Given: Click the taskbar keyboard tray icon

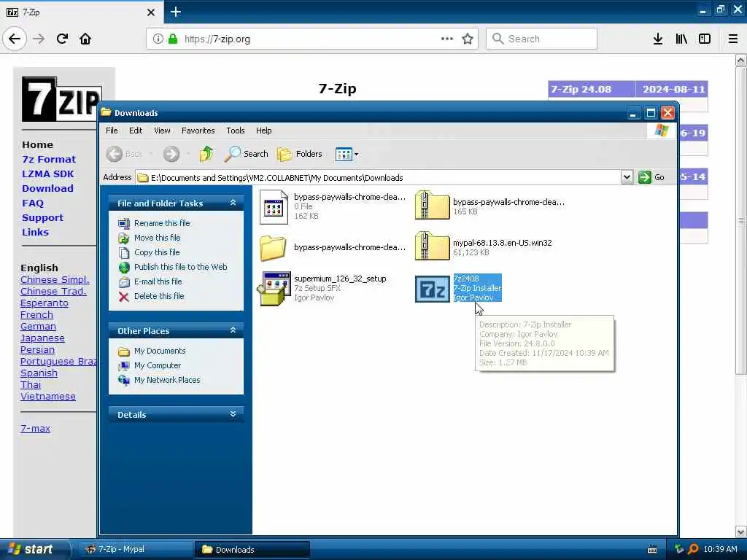Looking at the screenshot, I should tap(652, 550).
